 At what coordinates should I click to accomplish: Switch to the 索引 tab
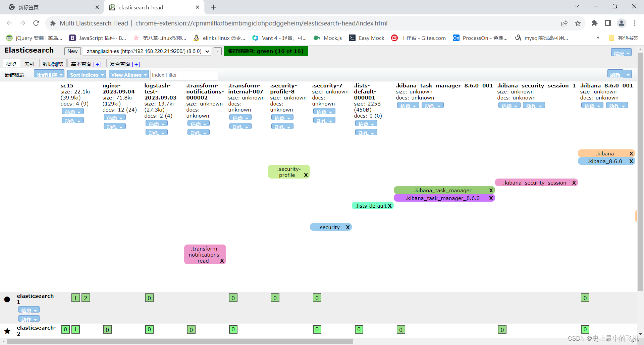click(29, 64)
